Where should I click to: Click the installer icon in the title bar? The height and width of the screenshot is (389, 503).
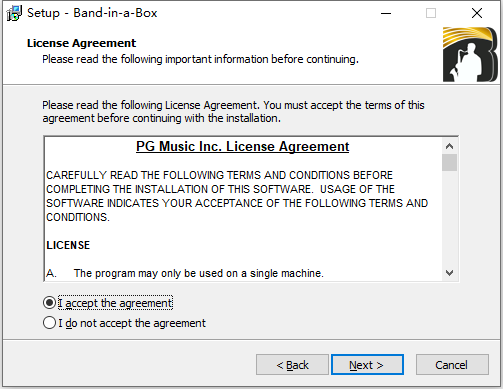click(14, 13)
